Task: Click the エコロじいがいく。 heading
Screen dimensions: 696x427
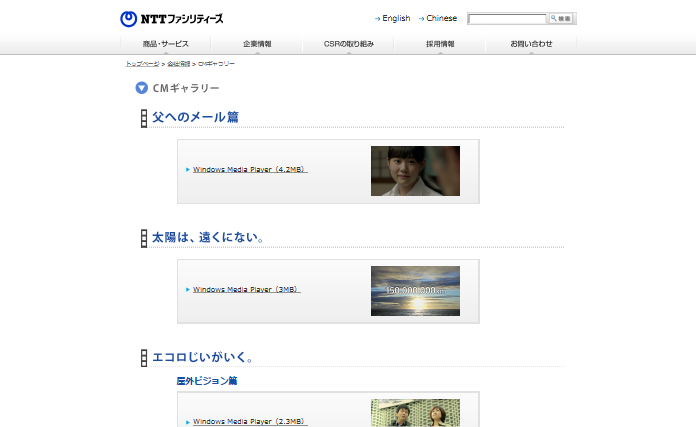Action: tap(202, 357)
